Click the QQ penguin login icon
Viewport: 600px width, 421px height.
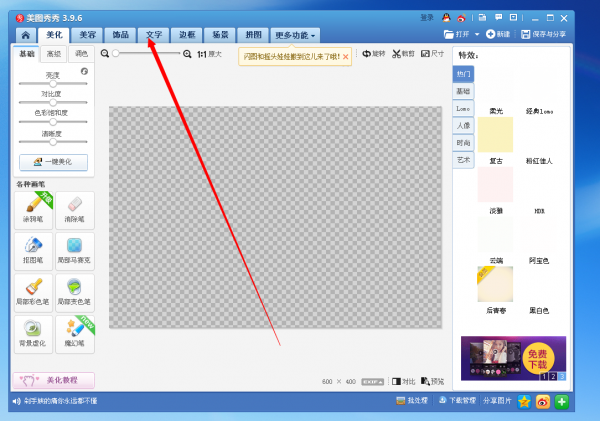(x=446, y=18)
